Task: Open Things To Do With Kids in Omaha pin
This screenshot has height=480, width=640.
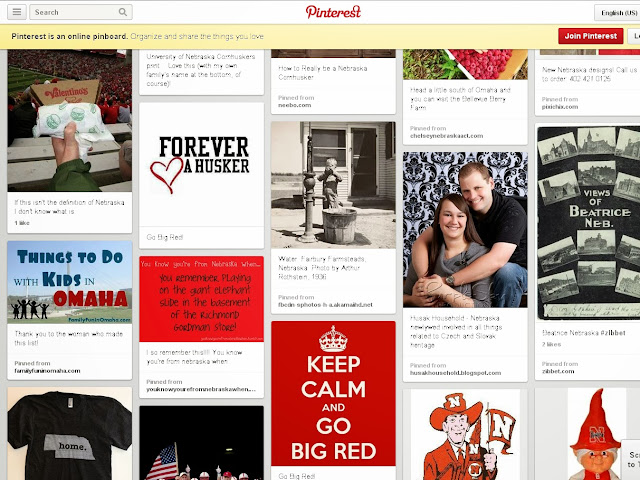Action: tap(70, 282)
